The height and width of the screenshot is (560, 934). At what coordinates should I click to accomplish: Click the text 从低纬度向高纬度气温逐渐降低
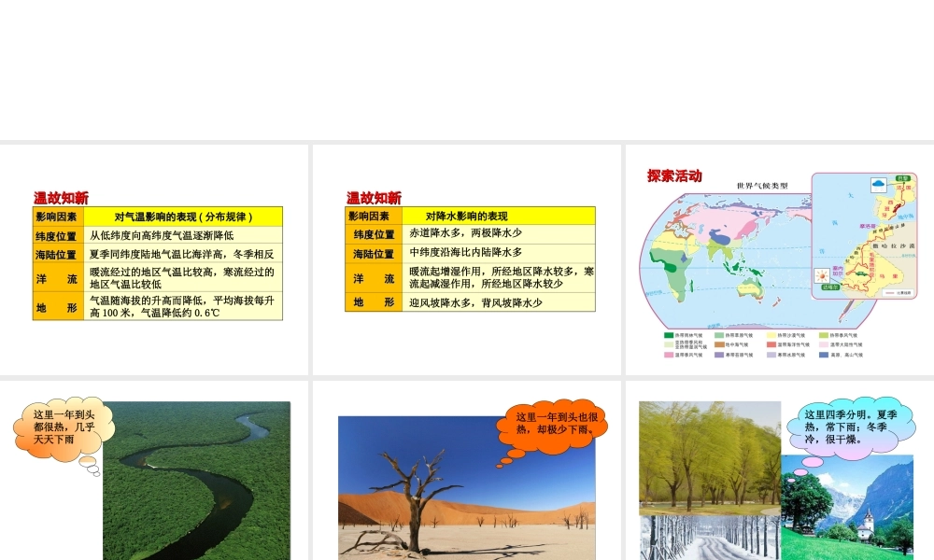(162, 235)
